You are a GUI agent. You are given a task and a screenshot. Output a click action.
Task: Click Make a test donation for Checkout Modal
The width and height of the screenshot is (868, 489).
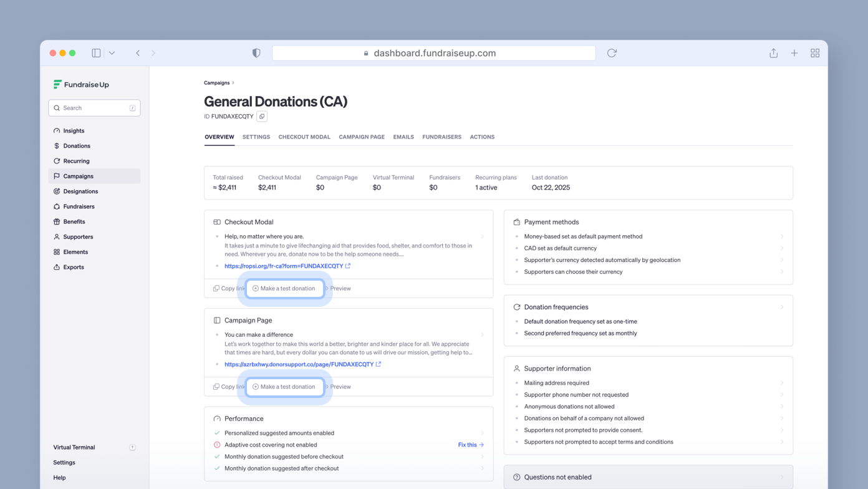[284, 288]
